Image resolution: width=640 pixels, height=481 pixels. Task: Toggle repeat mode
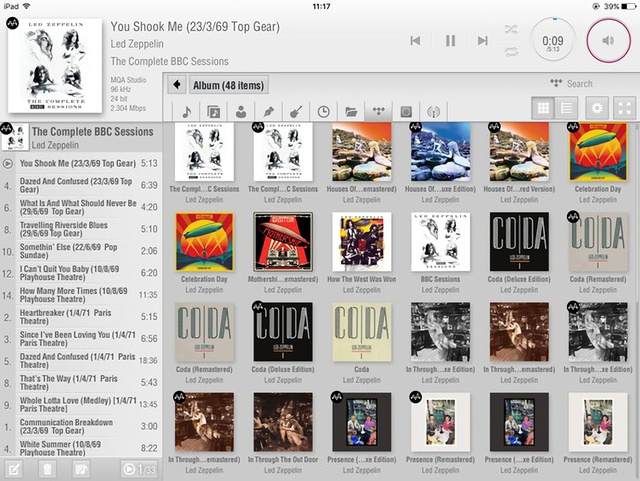pos(512,51)
